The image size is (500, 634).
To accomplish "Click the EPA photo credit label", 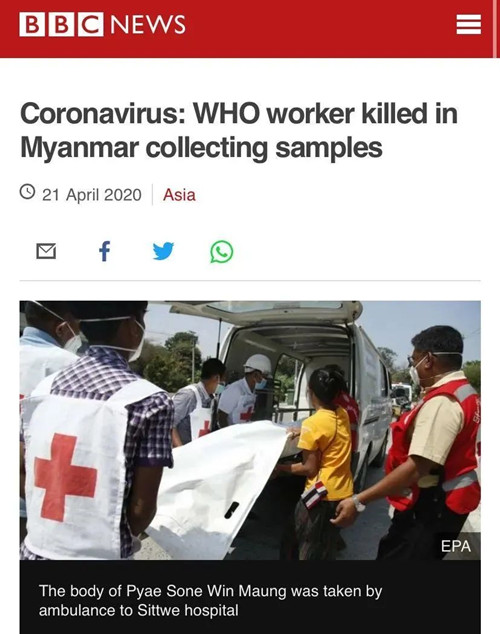I will [x=456, y=546].
